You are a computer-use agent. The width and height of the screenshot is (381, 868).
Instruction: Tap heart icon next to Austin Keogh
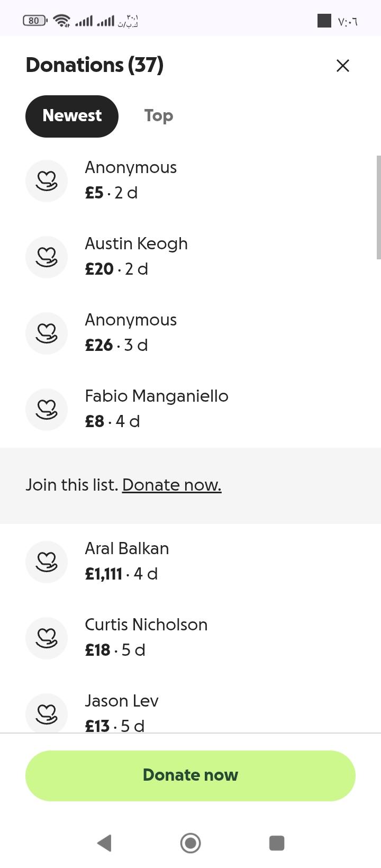coord(47,257)
